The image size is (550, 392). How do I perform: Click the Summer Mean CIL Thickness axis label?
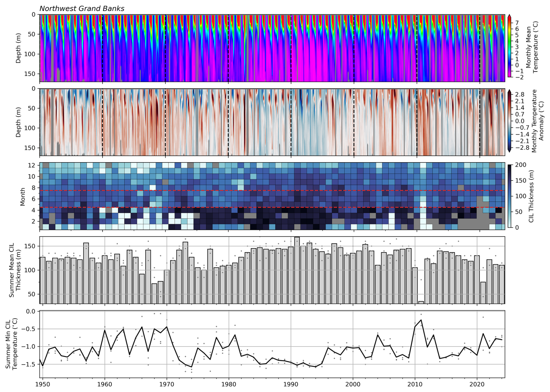[x=15, y=270]
